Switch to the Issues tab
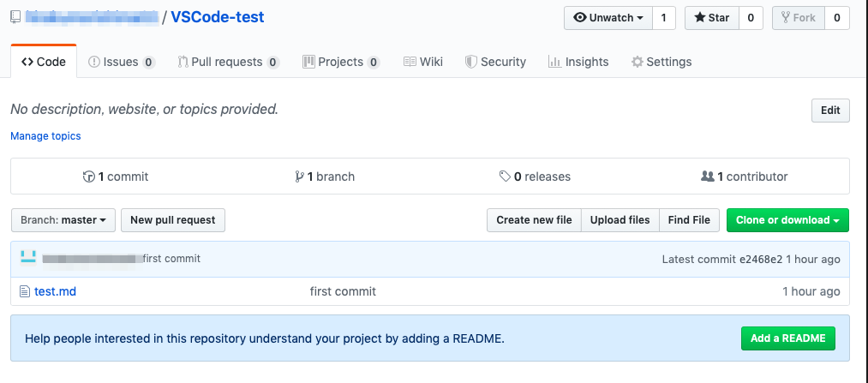This screenshot has height=383, width=868. point(121,62)
